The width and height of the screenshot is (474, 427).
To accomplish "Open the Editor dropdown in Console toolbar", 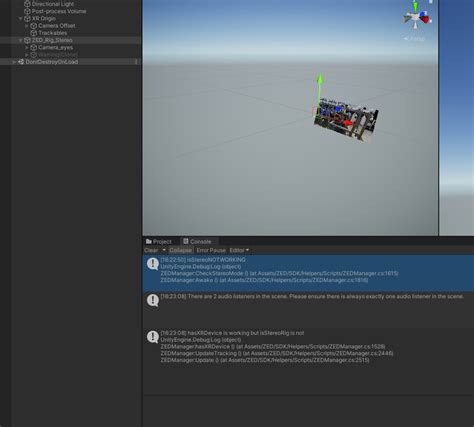I will pos(239,250).
